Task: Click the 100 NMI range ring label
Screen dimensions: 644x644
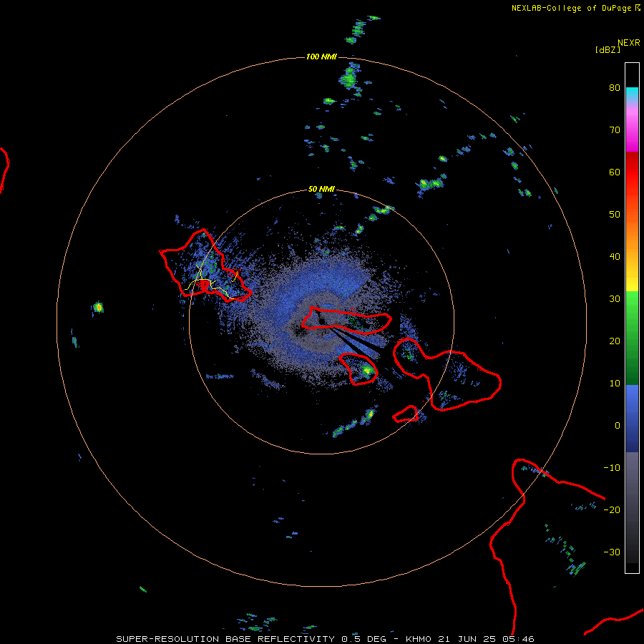Action: [x=321, y=57]
